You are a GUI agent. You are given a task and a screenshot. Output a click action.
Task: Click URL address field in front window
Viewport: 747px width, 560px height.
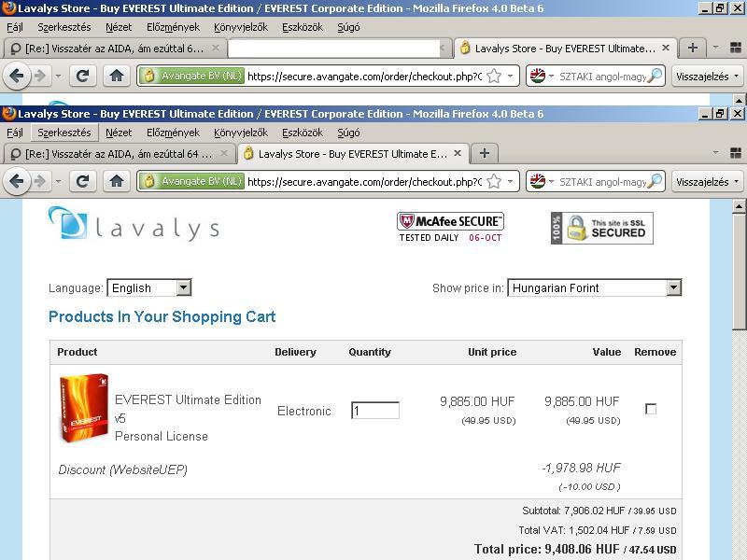(x=364, y=181)
